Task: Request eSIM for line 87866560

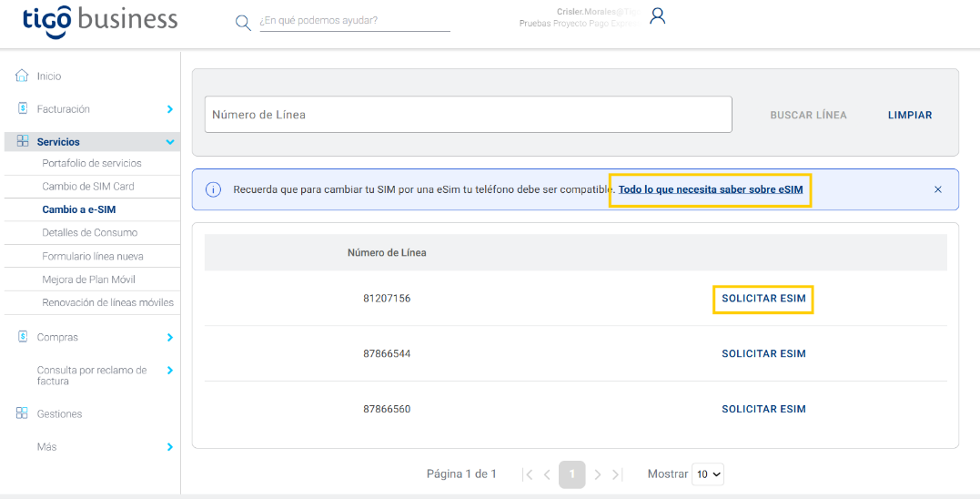Action: 763,409
